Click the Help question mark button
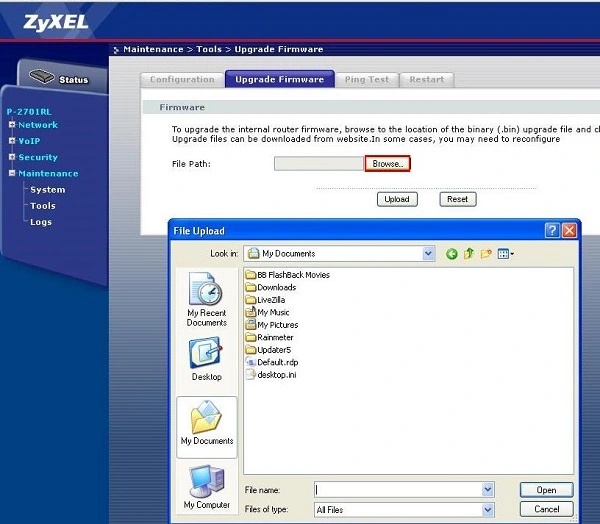Screen dimensions: 600x524 point(552,230)
